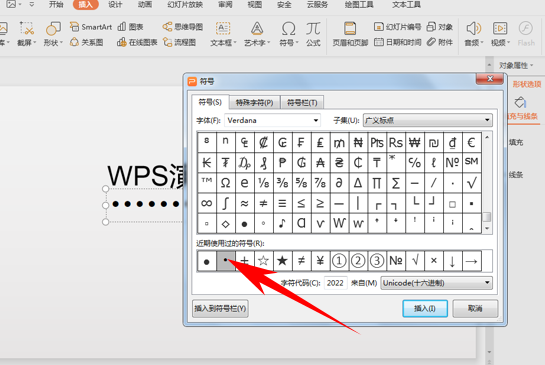
Task: Pick the yen ¥ recent symbol
Action: pos(320,261)
